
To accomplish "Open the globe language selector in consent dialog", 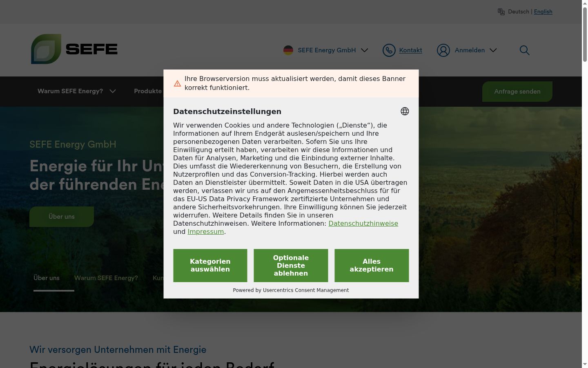I will click(x=405, y=111).
